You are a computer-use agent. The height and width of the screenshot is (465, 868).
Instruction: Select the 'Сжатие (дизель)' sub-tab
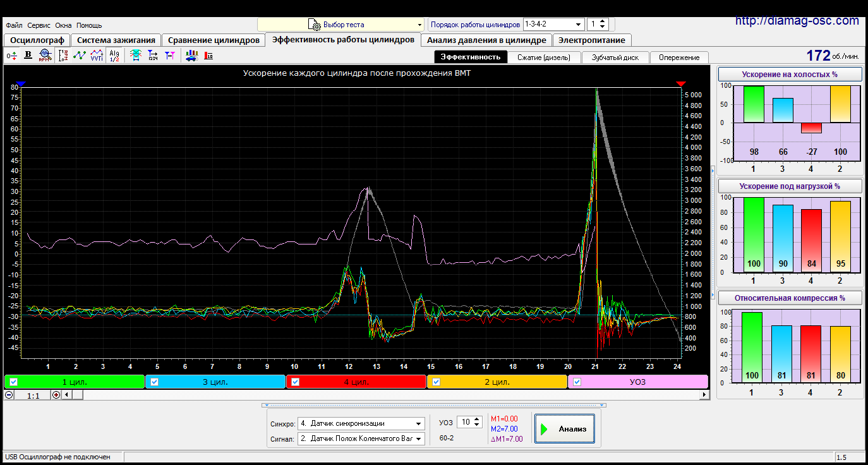click(543, 57)
